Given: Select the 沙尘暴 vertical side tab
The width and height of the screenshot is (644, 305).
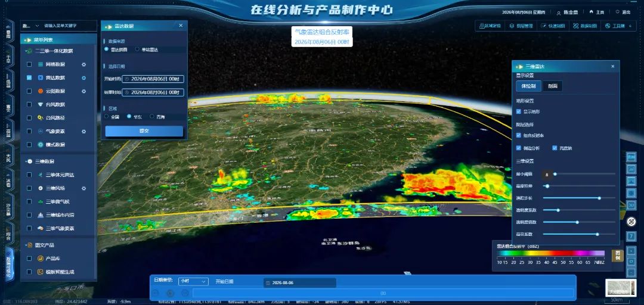Looking at the screenshot, I should [x=8, y=208].
